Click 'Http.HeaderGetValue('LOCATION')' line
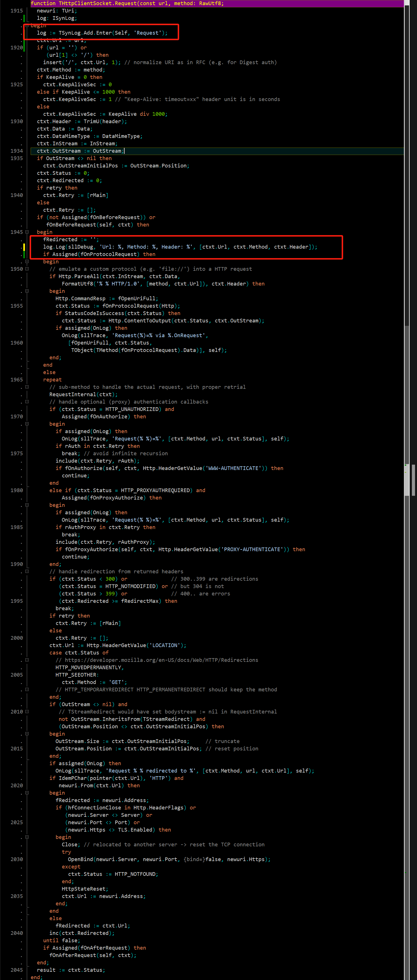 (x=136, y=645)
